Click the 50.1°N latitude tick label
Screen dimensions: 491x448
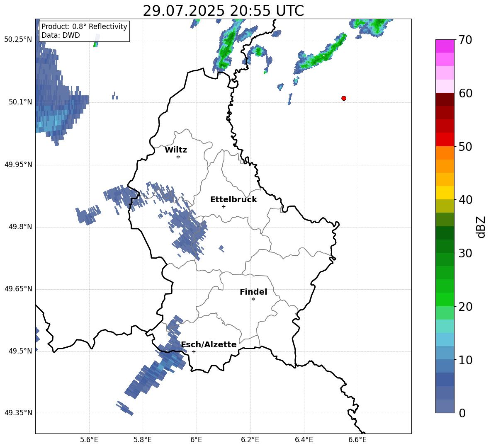(x=20, y=102)
